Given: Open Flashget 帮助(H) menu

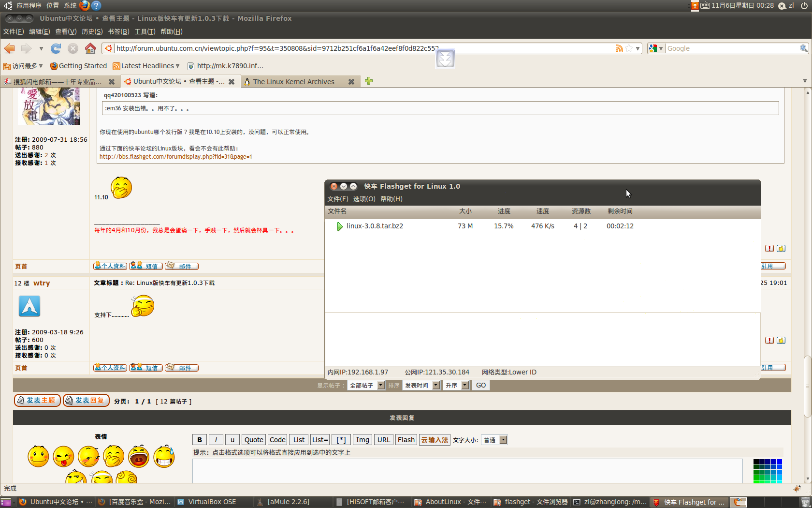Looking at the screenshot, I should pos(391,199).
